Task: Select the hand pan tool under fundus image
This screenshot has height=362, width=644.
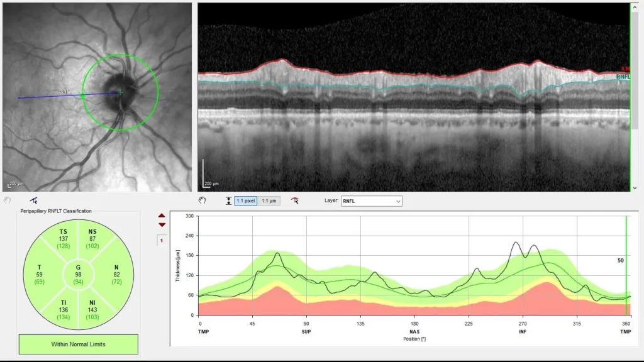Action: 8,200
